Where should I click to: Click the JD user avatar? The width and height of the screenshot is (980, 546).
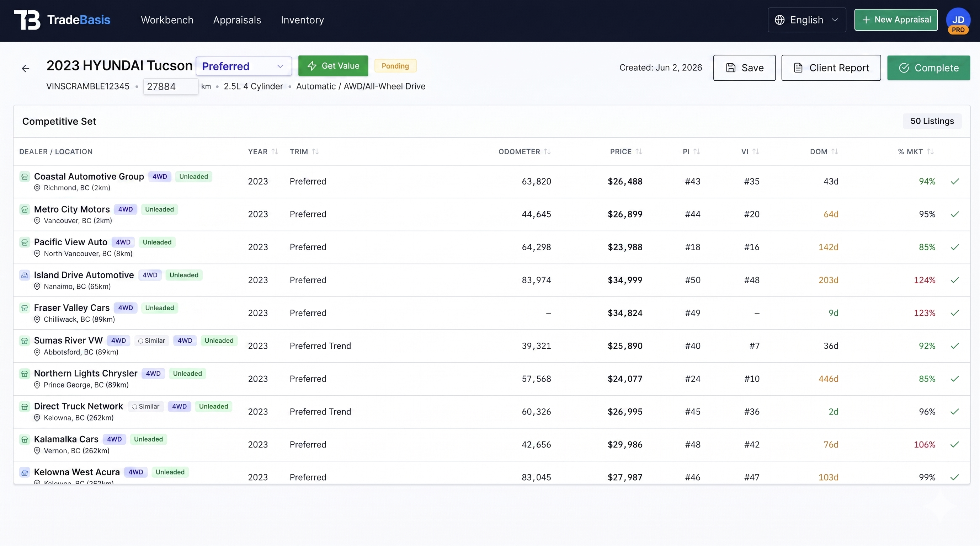click(x=958, y=21)
